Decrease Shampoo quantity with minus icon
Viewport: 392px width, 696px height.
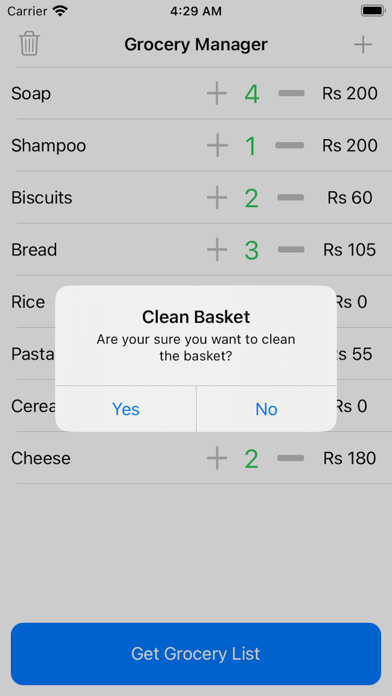pyautogui.click(x=290, y=145)
